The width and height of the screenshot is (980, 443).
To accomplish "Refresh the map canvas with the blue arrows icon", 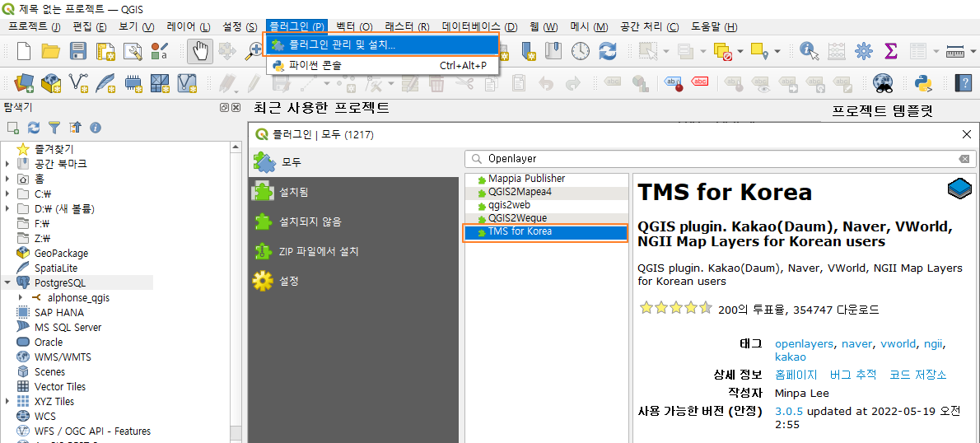I will (608, 50).
